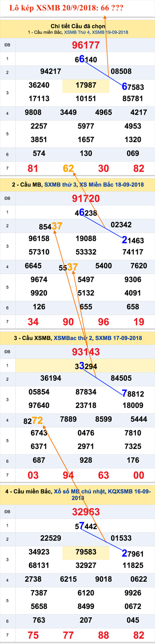Select third prize number 78812
155x644 pixels.
tap(133, 393)
